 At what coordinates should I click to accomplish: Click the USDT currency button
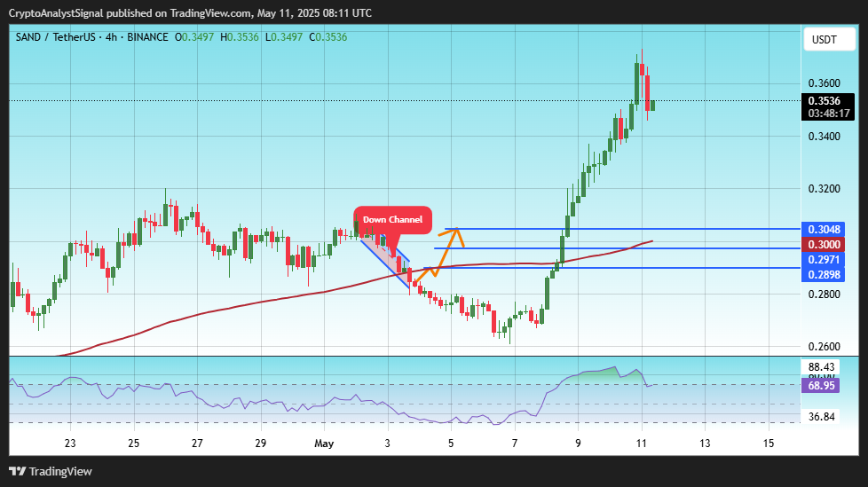tap(829, 40)
